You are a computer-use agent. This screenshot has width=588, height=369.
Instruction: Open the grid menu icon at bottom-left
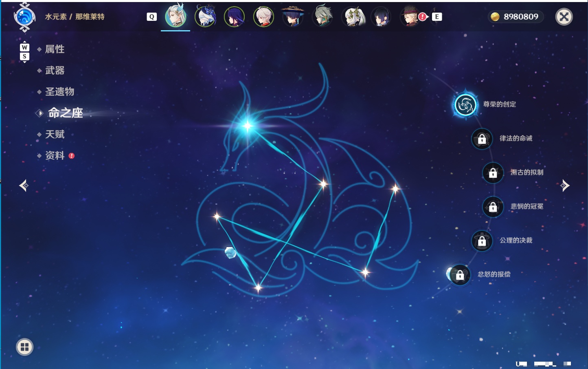24,347
